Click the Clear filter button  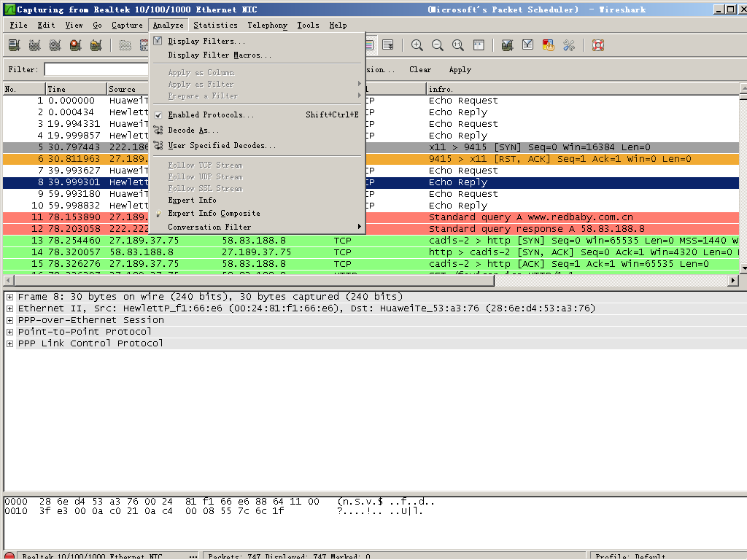(x=420, y=69)
